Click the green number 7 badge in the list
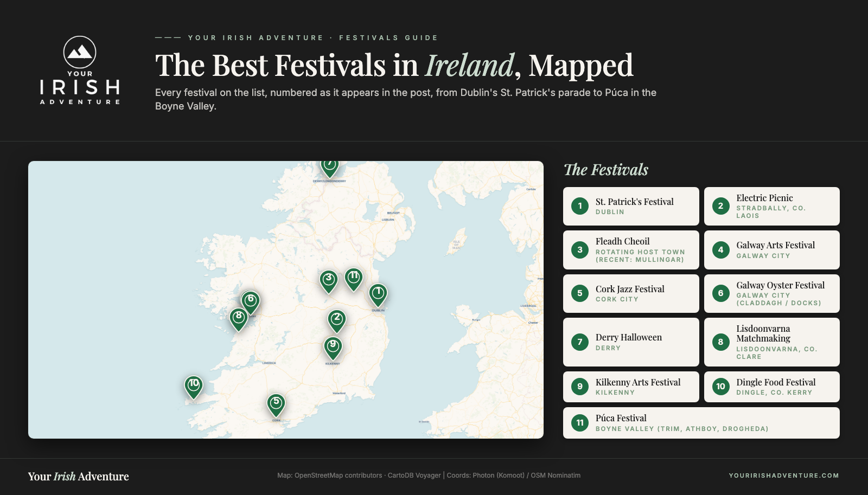This screenshot has width=868, height=495. pos(580,342)
